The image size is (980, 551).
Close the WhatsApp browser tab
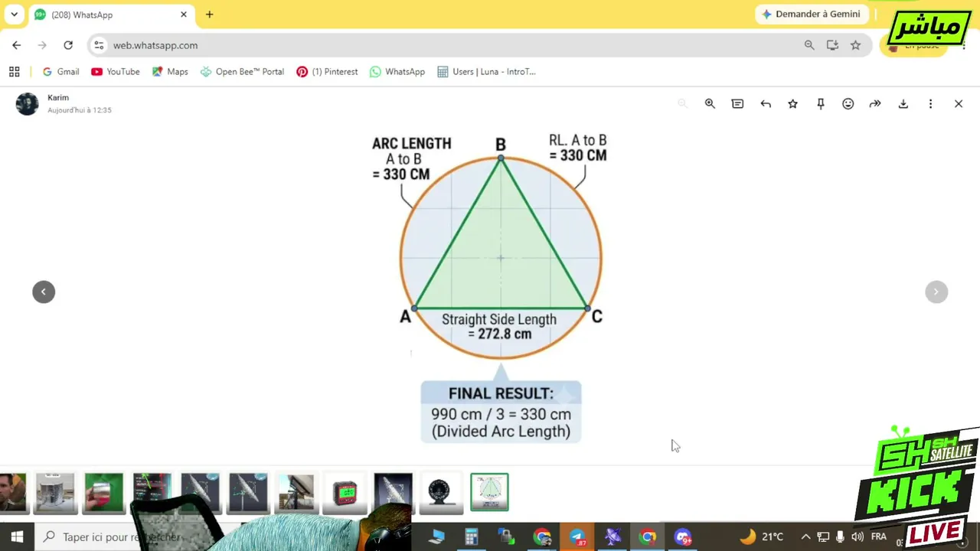[184, 15]
